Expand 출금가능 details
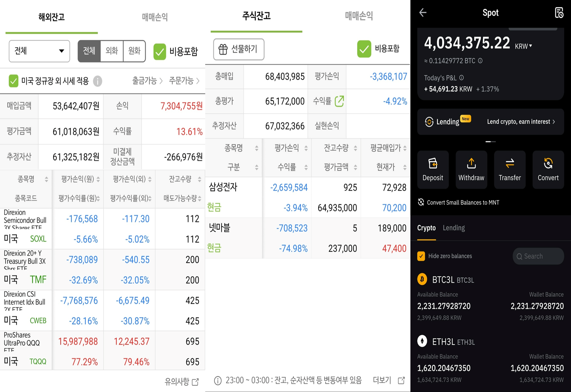The height and width of the screenshot is (392, 571). 147,81
